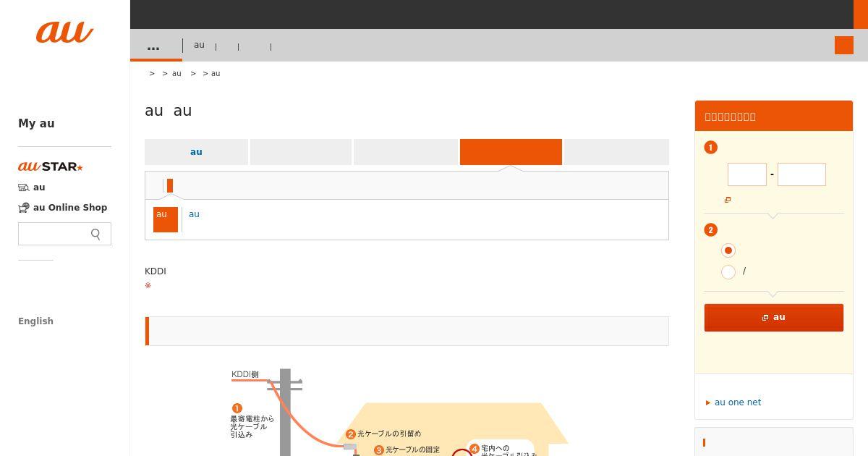This screenshot has width=868, height=456.
Task: Click the small external-link icon under inputs
Action: (x=728, y=200)
